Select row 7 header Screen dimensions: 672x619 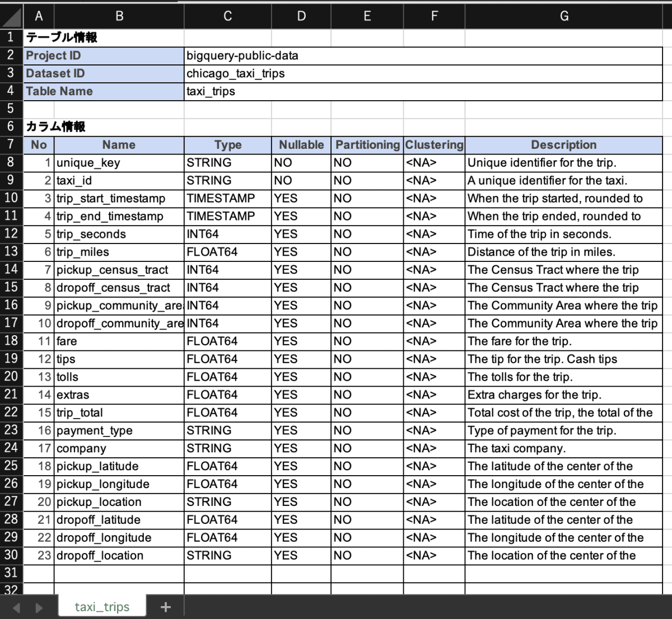(x=11, y=144)
